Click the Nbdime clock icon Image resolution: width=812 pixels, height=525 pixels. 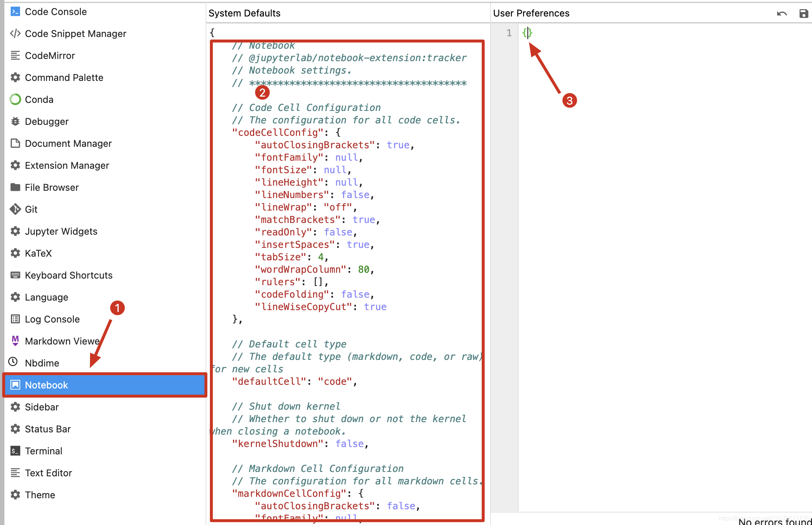point(13,362)
